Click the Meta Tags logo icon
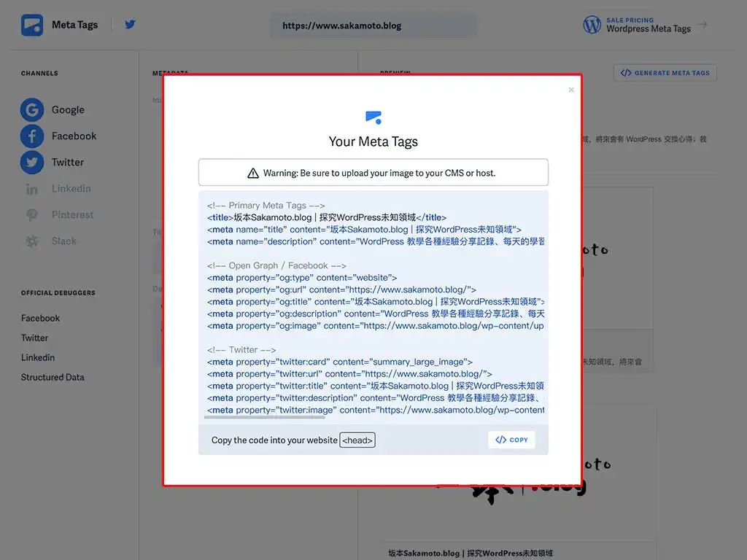The image size is (747, 560). pos(32,25)
